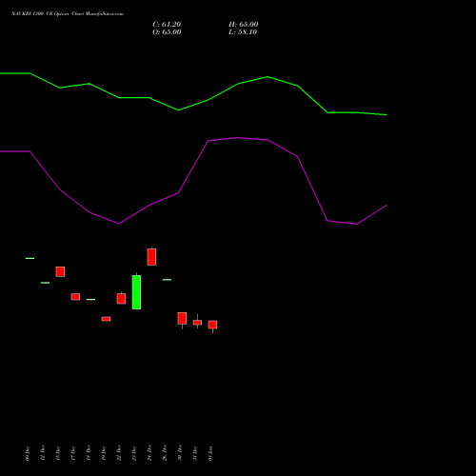
Task: Click the '23 Dec' date axis label
Action: [x=134, y=453]
